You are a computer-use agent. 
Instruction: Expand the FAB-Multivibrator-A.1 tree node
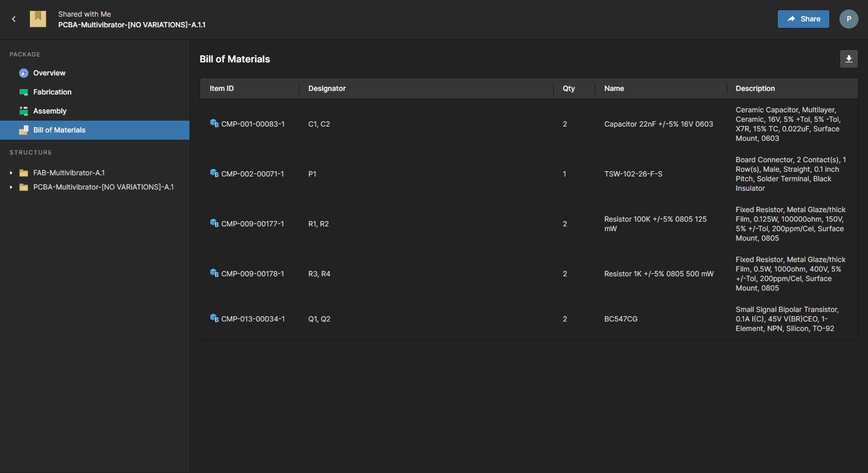11,173
